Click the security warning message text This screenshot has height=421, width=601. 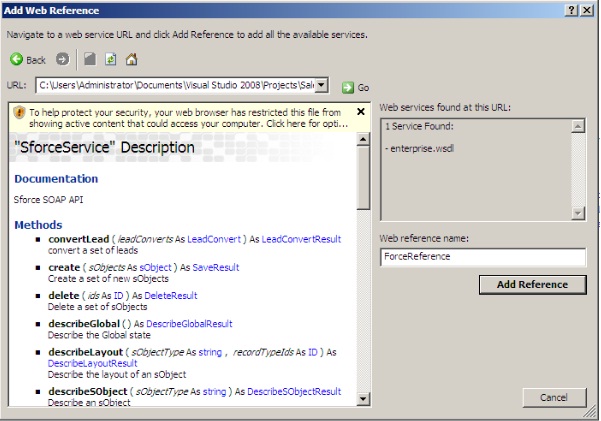click(188, 118)
